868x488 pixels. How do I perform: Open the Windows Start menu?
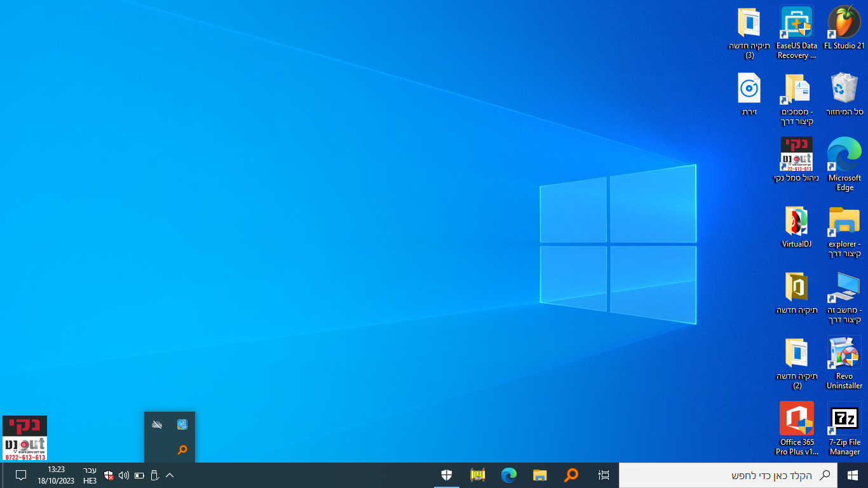point(853,475)
